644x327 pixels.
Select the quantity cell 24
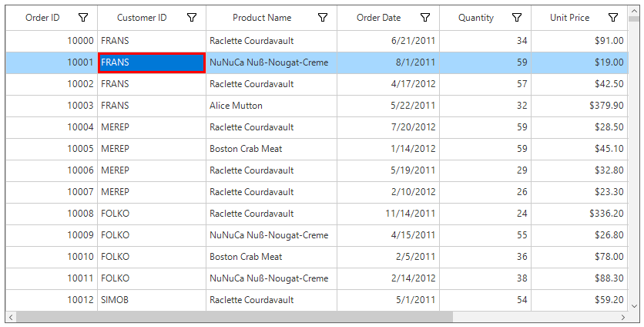pyautogui.click(x=485, y=214)
